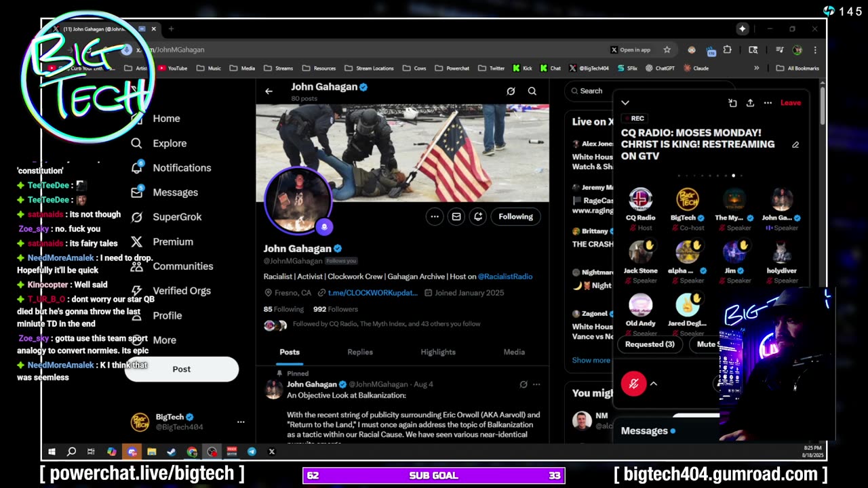This screenshot has height=488, width=868.
Task: Open more options on Gahagan's profile
Action: (435, 216)
